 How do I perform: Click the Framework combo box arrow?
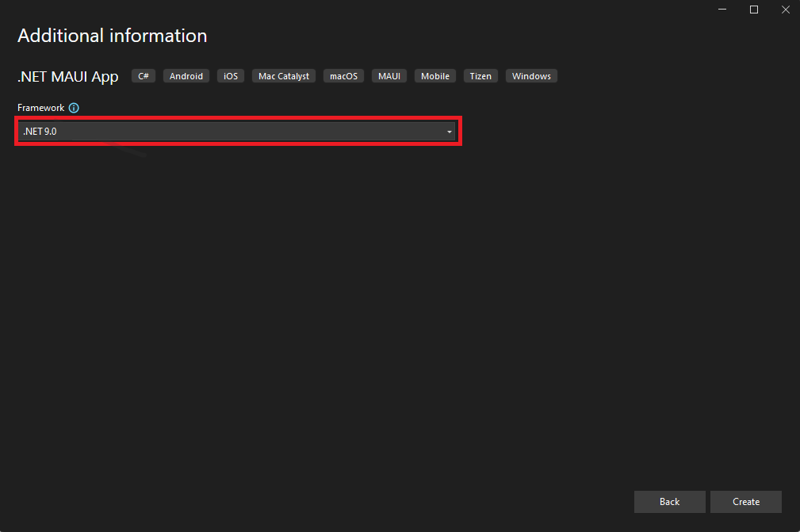(x=449, y=132)
